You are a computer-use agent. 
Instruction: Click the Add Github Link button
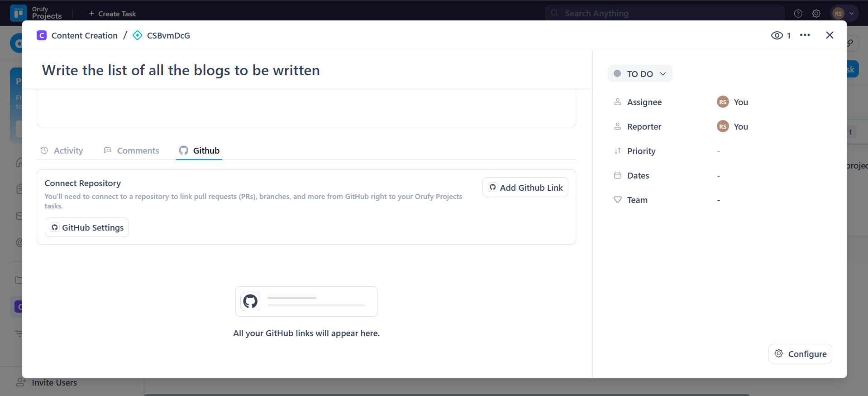click(525, 188)
